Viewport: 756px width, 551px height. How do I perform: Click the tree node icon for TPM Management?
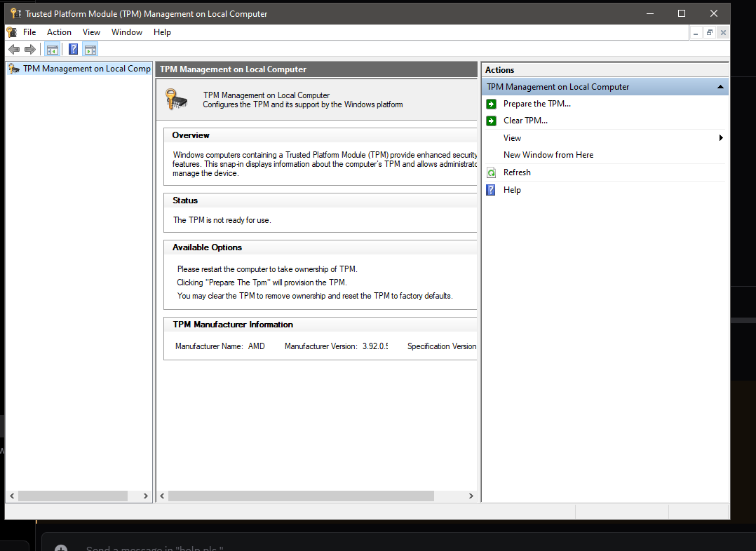pos(14,69)
